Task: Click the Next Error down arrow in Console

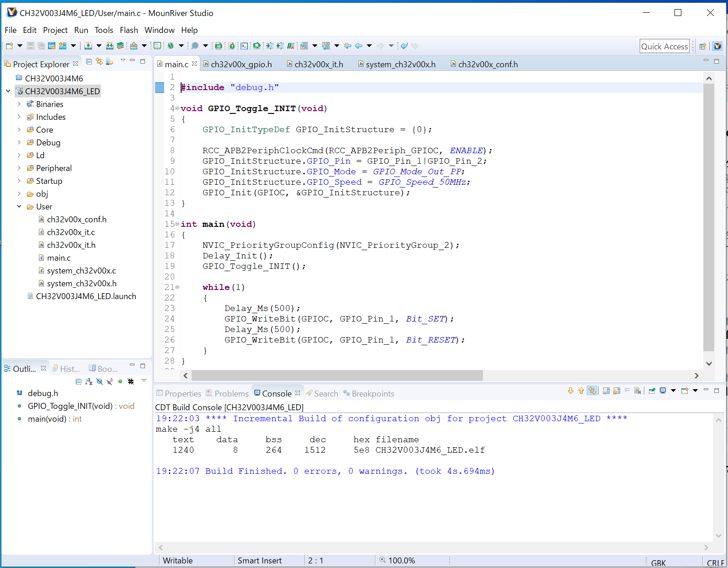Action: pyautogui.click(x=570, y=391)
